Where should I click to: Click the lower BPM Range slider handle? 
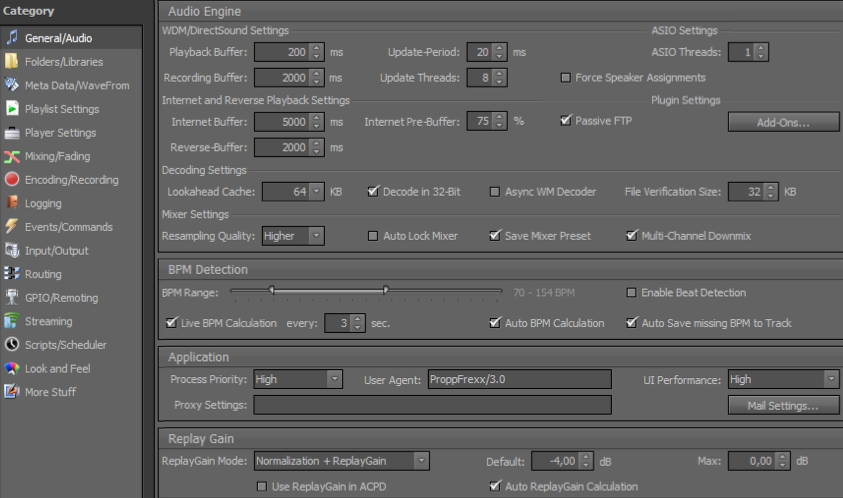[272, 290]
